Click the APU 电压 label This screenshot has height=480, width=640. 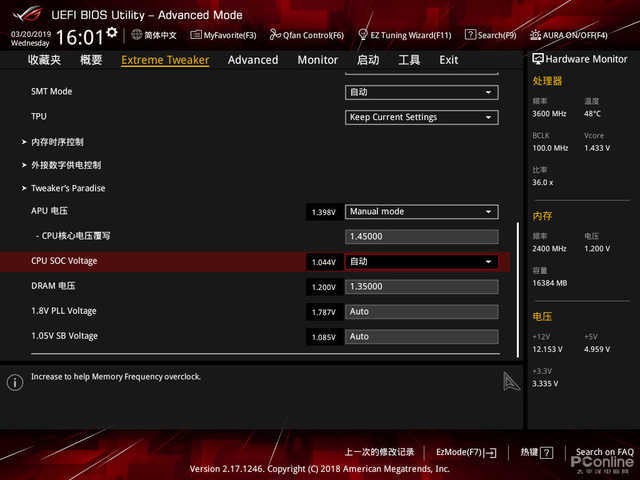pos(49,211)
